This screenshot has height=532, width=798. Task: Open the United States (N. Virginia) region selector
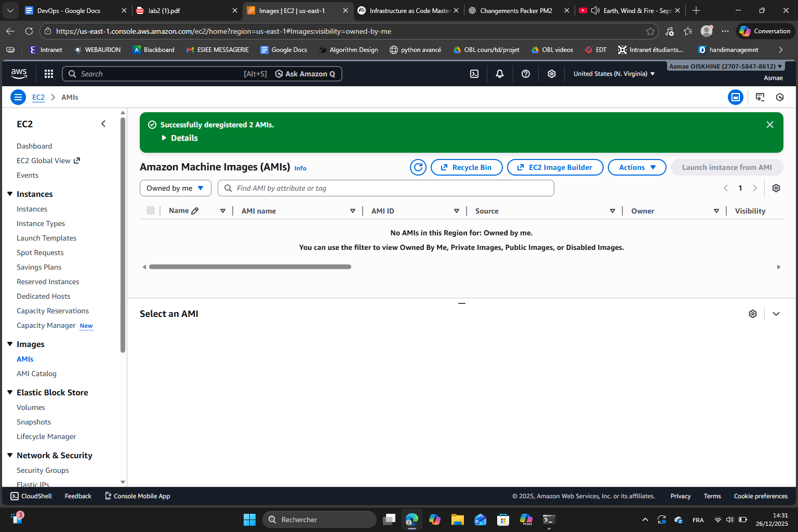pyautogui.click(x=614, y=73)
